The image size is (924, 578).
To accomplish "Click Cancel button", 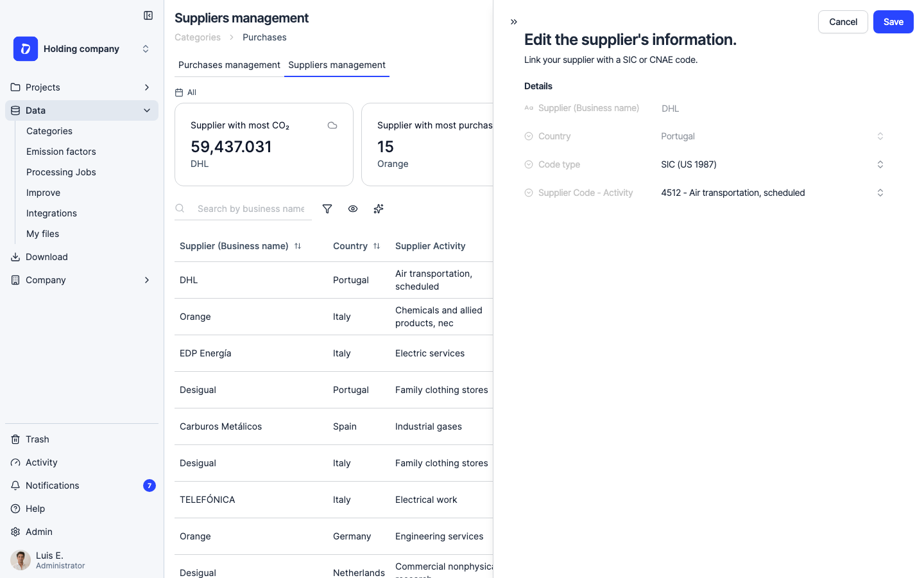I will tap(843, 22).
